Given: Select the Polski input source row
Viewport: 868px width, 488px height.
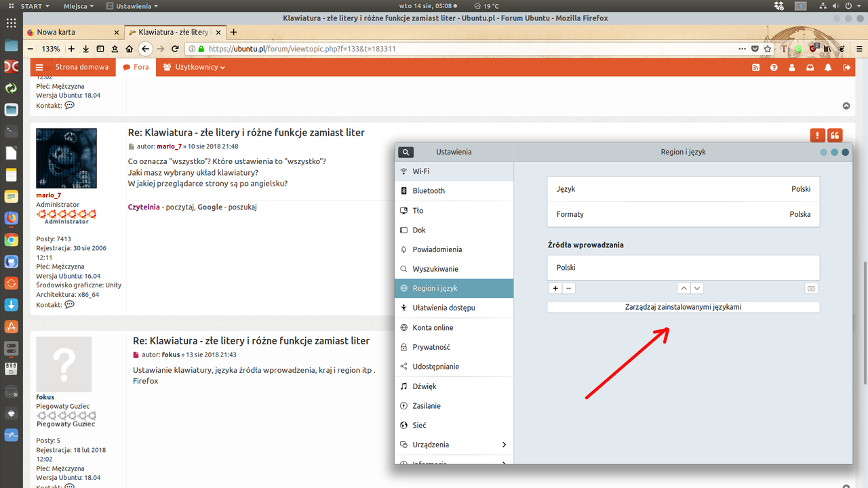Looking at the screenshot, I should point(684,268).
